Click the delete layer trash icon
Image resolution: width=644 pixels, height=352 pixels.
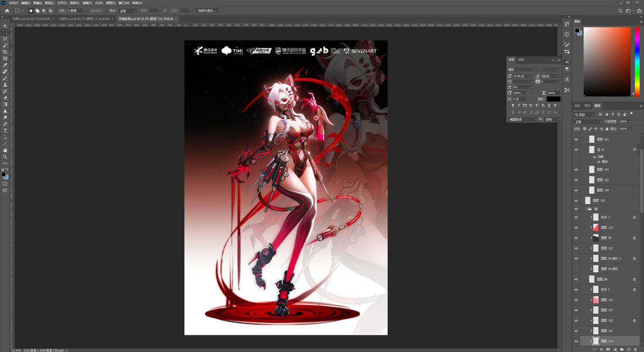pos(635,350)
